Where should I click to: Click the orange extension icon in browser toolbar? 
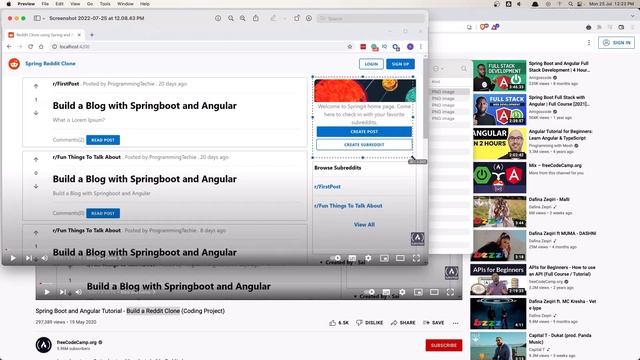coord(484,27)
